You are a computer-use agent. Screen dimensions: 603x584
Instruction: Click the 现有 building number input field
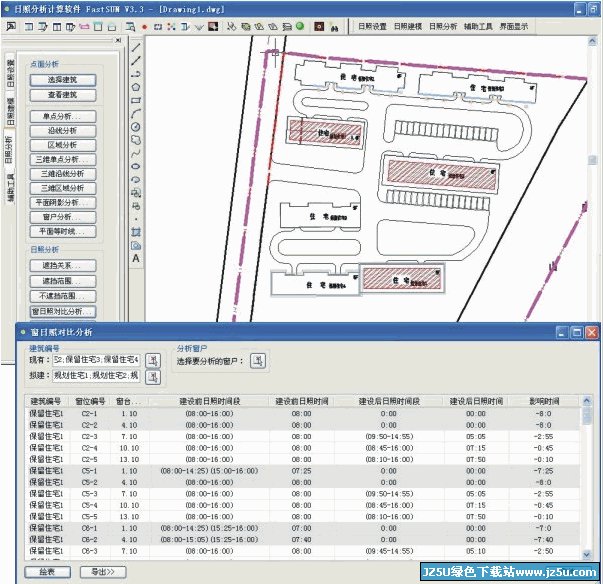(97, 359)
